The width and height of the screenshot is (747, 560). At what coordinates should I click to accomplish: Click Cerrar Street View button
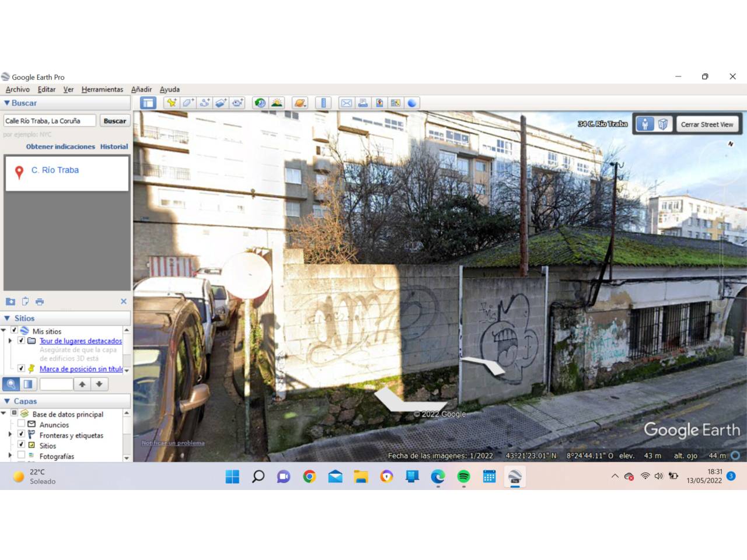tap(707, 124)
